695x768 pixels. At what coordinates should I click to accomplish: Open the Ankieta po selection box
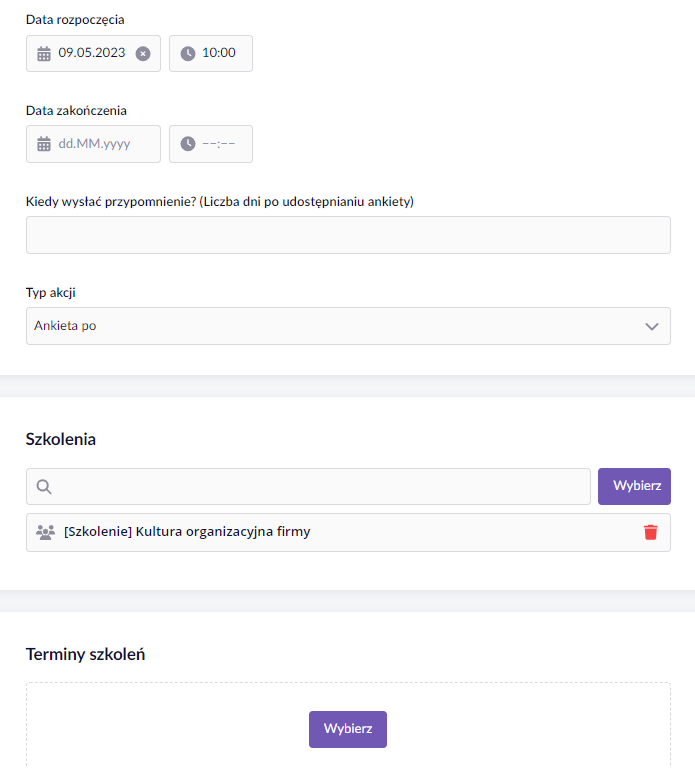point(348,326)
